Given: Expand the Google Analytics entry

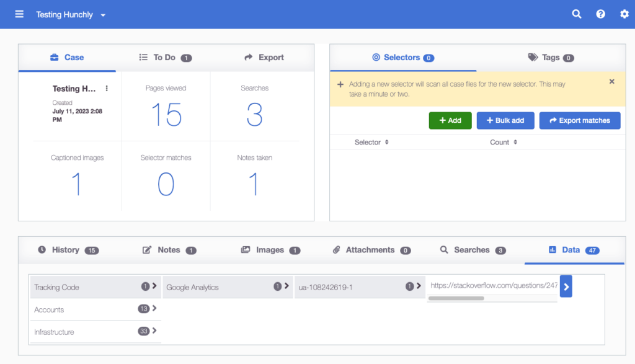Looking at the screenshot, I should (x=227, y=287).
